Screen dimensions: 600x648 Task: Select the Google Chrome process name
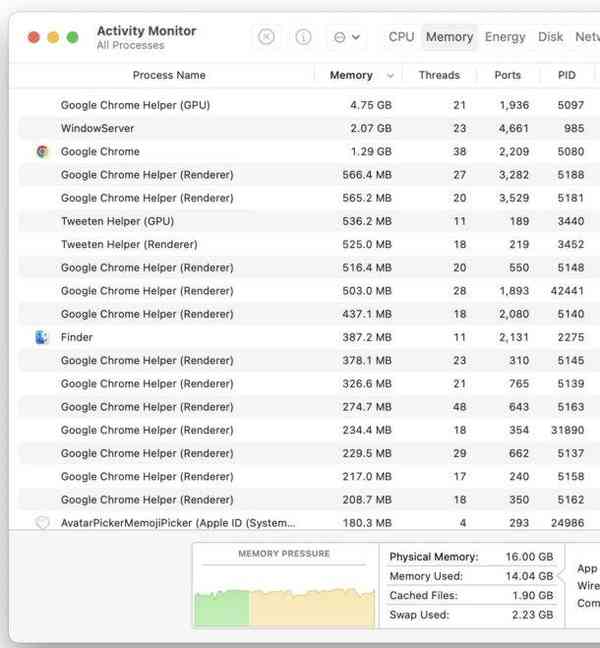click(100, 152)
